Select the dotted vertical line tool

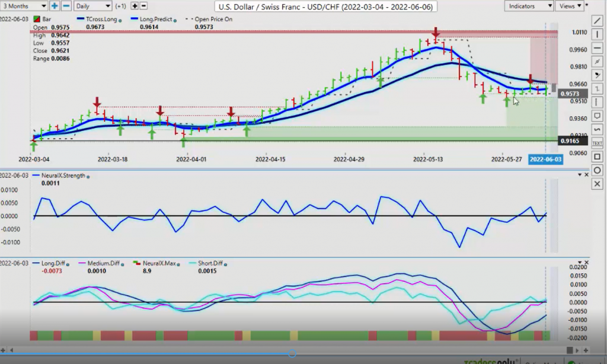(x=598, y=102)
